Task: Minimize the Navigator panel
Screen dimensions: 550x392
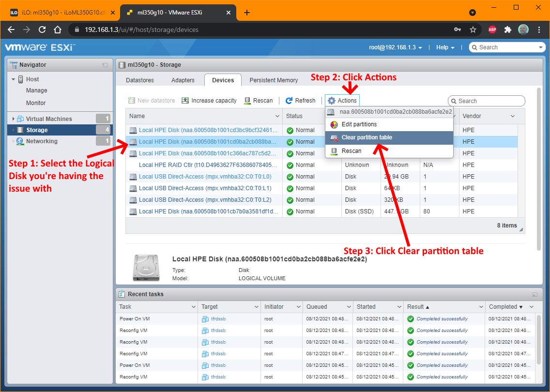Action: tap(105, 65)
